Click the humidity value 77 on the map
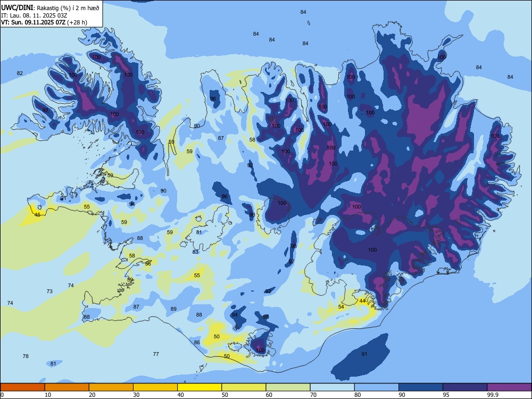Image resolution: width=532 pixels, height=399 pixels. 156,354
